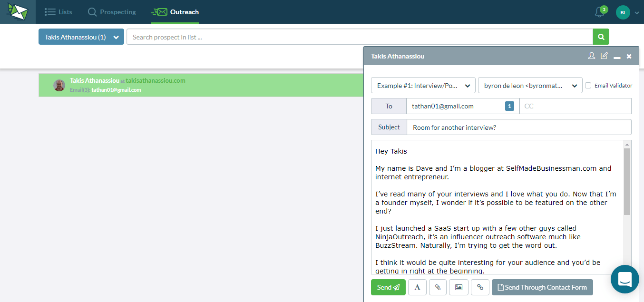Open the Example #1: Interview template dropdown
This screenshot has width=644, height=302.
(423, 86)
